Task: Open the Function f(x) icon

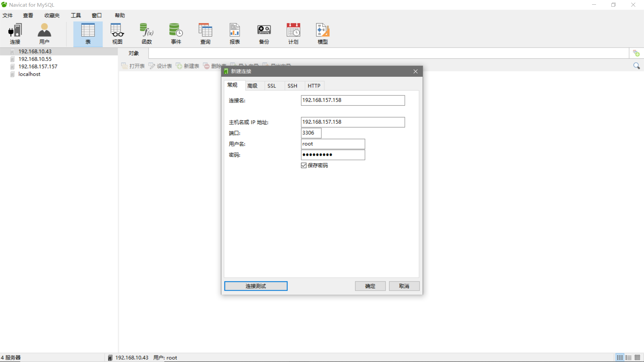Action: point(147,34)
